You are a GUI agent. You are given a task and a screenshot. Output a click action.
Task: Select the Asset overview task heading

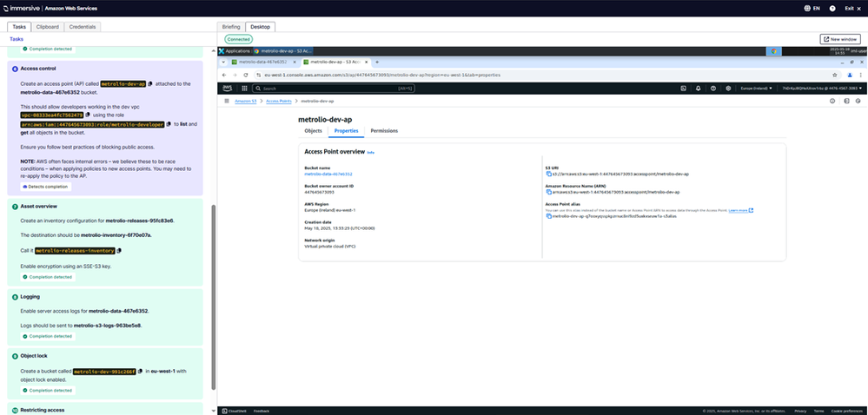[39, 207]
